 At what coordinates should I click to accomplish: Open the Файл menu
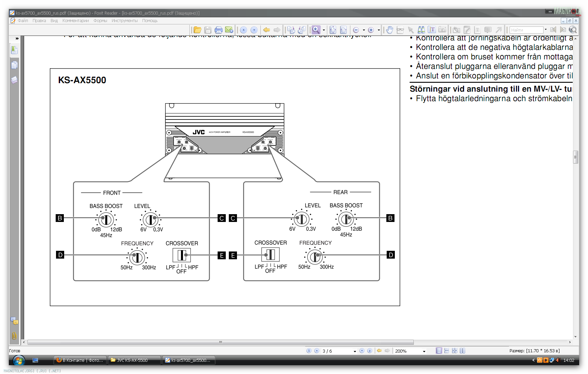(23, 21)
